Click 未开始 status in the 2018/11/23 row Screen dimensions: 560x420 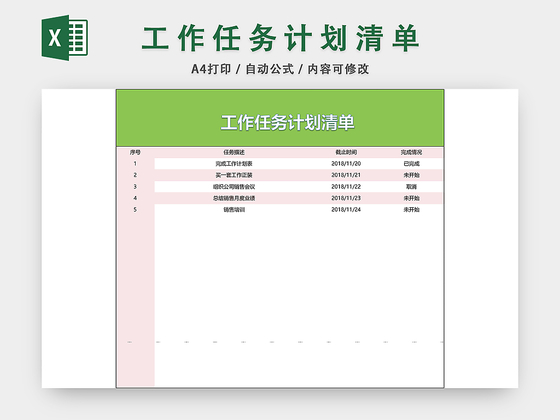(411, 198)
